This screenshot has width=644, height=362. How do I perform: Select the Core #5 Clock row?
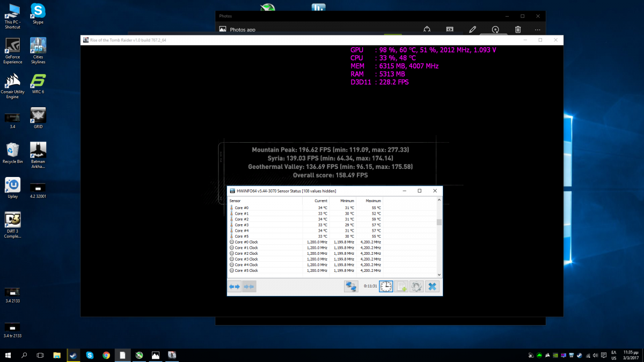coord(332,270)
